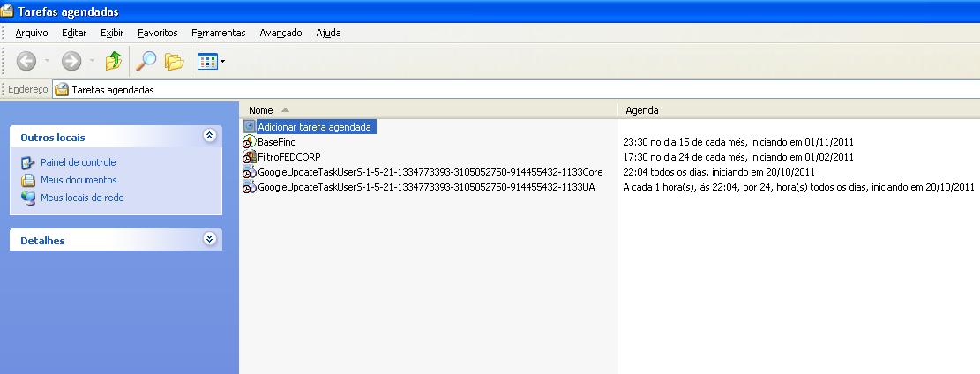Collapse the Outros locais panel
Screen dimensions: 980x374
click(x=209, y=137)
